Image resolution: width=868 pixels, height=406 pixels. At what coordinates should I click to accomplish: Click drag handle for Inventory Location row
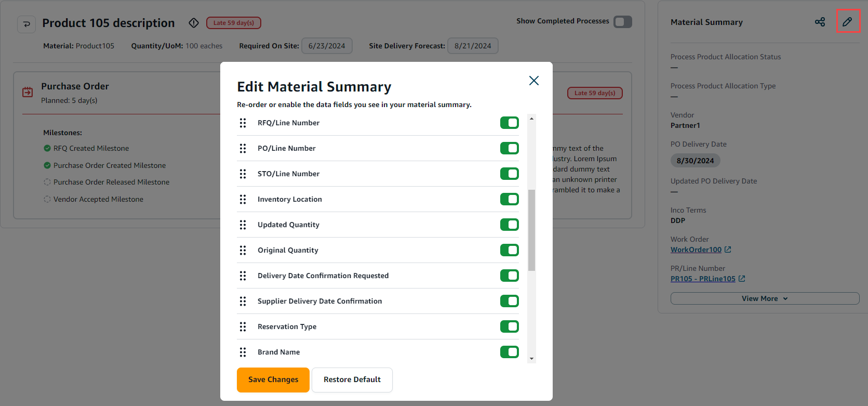[243, 199]
